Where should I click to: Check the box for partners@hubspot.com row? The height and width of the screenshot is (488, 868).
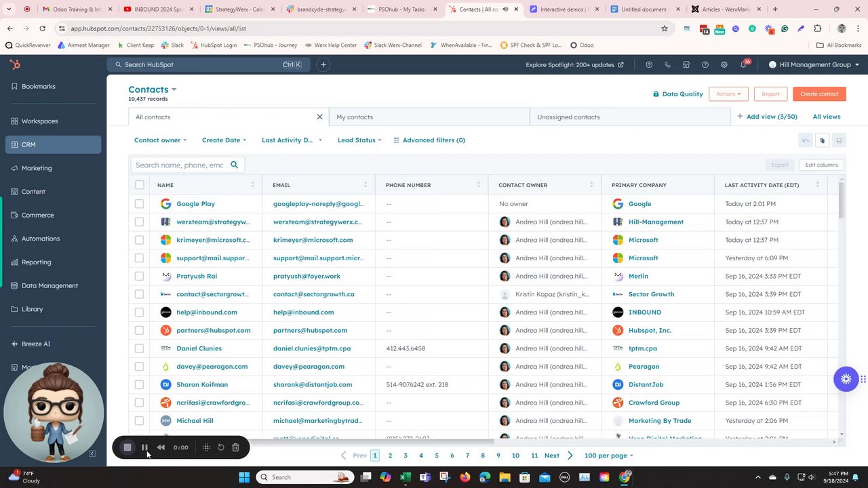(x=139, y=330)
